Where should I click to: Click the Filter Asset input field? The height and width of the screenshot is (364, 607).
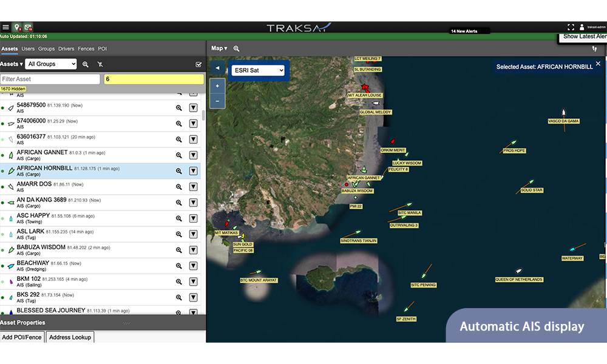pyautogui.click(x=50, y=79)
